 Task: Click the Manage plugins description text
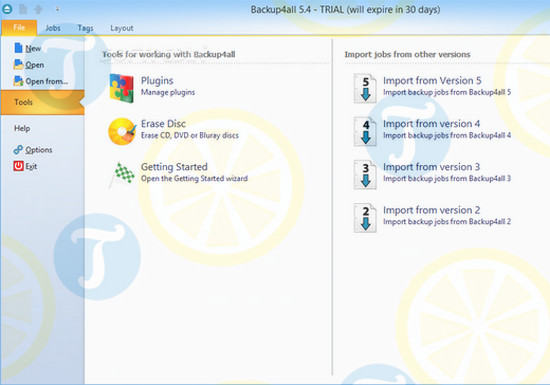(168, 92)
